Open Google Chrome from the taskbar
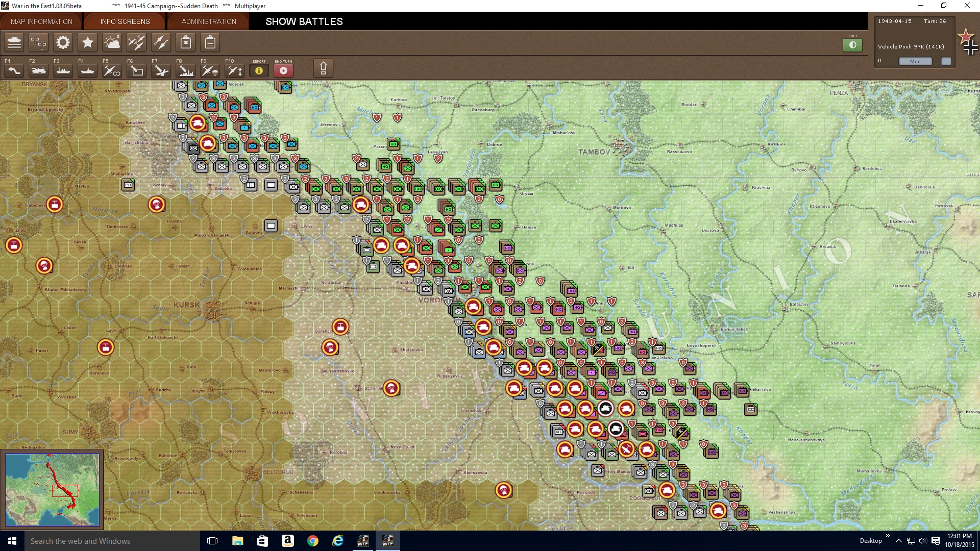The height and width of the screenshot is (551, 980). [x=313, y=541]
